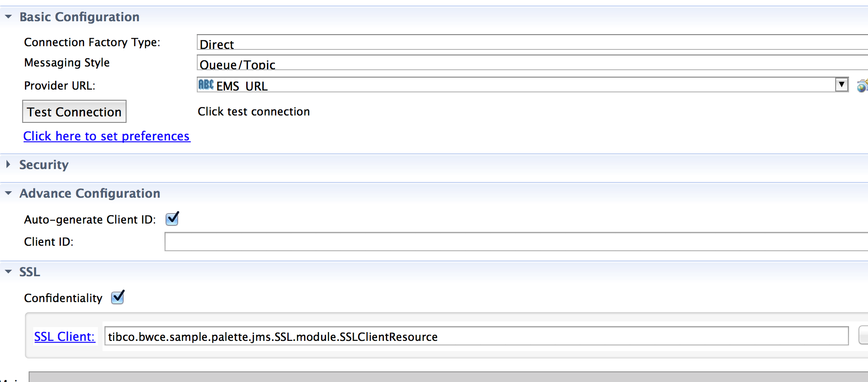Select the Connection Factory Type field showing Direct
This screenshot has height=382, width=868.
[x=532, y=42]
